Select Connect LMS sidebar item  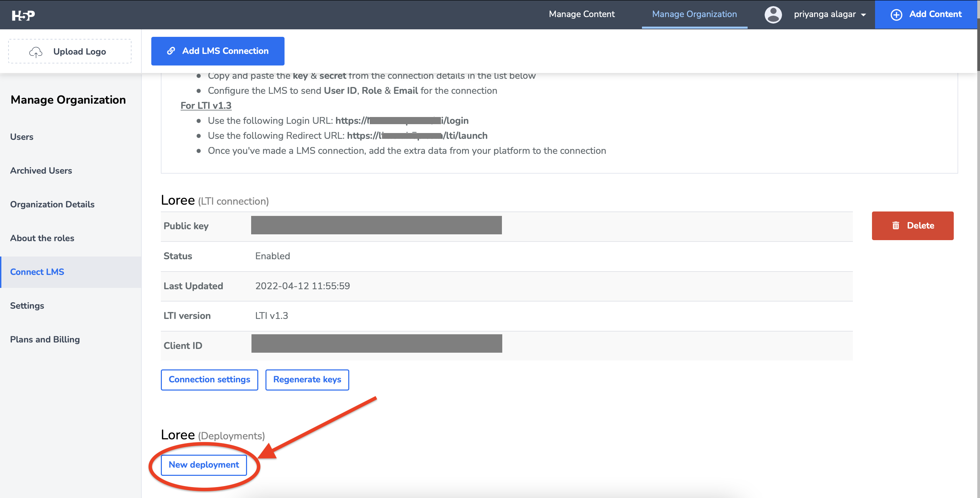tap(37, 272)
